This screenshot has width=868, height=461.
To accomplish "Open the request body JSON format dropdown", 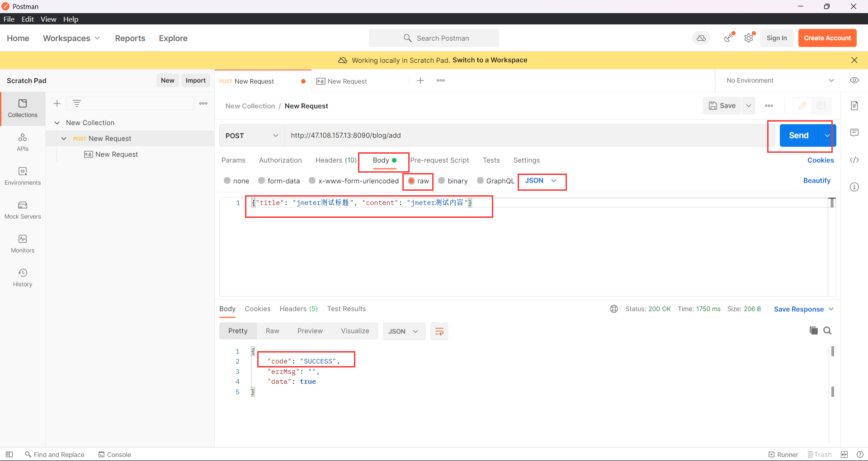I will (541, 180).
